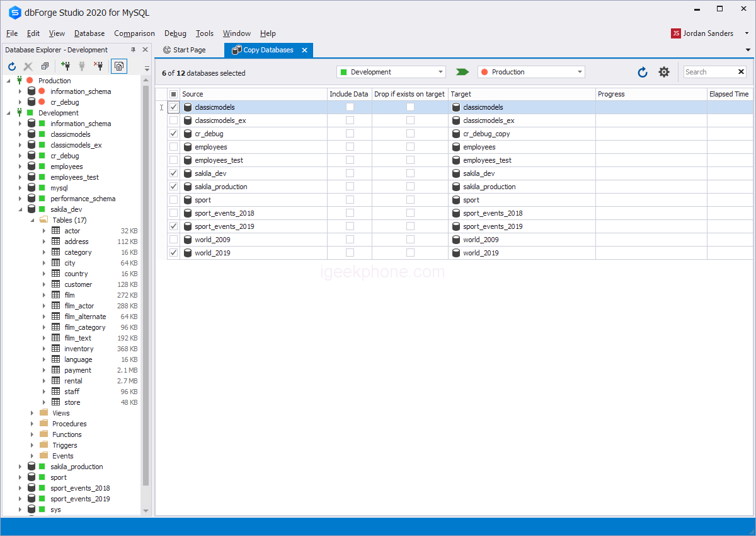
Task: Check Drop if exists for world_2019
Action: [x=410, y=253]
